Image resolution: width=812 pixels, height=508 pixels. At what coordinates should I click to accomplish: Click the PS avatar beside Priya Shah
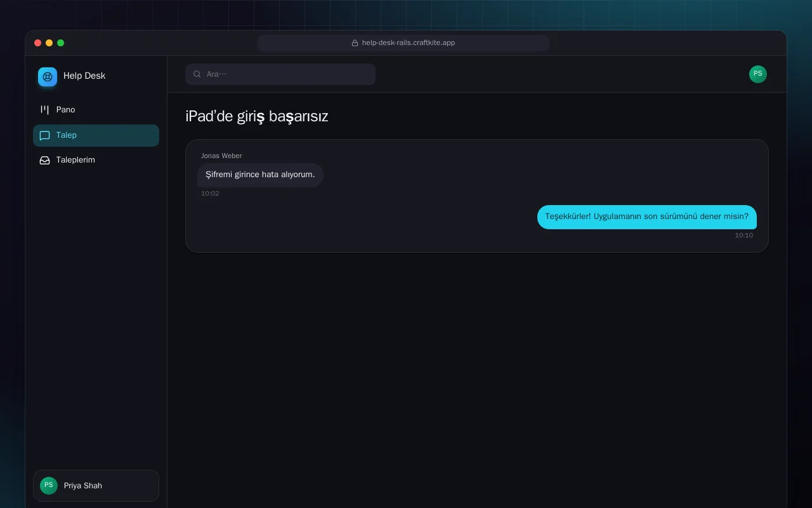pyautogui.click(x=49, y=486)
